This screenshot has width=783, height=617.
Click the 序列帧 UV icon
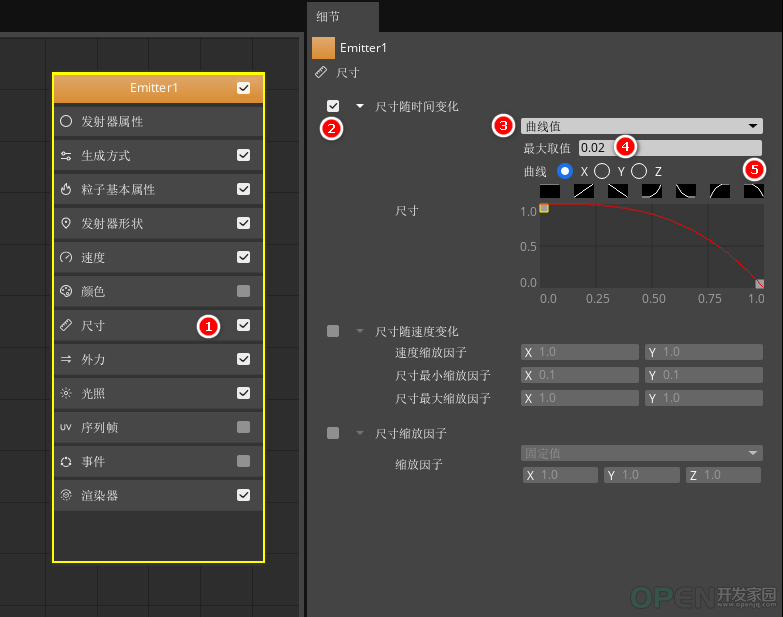66,427
